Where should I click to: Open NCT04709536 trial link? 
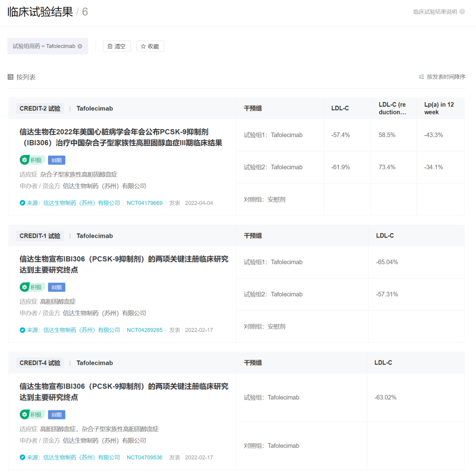coord(145,457)
